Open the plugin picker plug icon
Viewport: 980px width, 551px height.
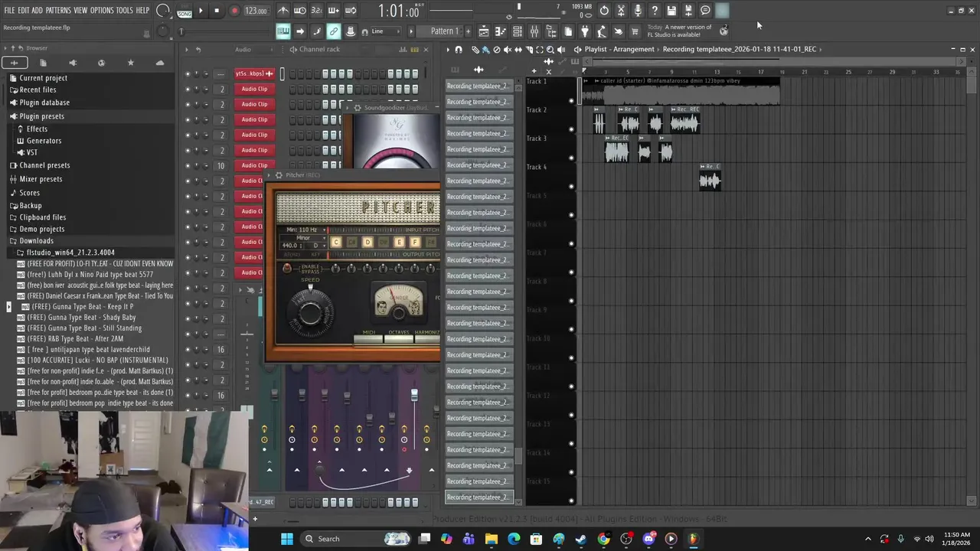click(585, 31)
